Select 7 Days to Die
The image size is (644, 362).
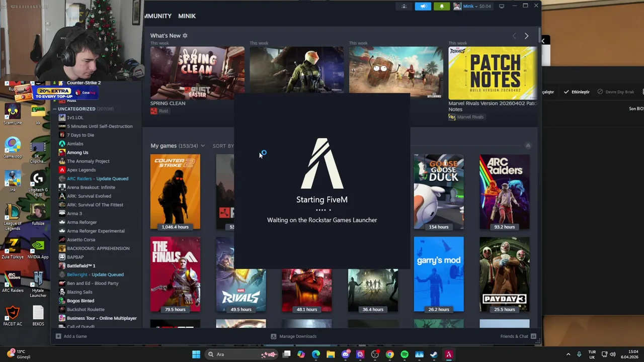80,135
